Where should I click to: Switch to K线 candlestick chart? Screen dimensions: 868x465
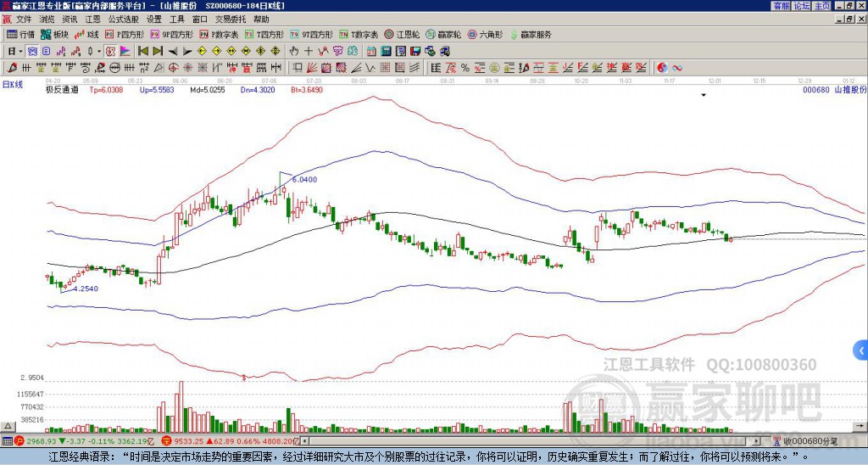(86, 34)
